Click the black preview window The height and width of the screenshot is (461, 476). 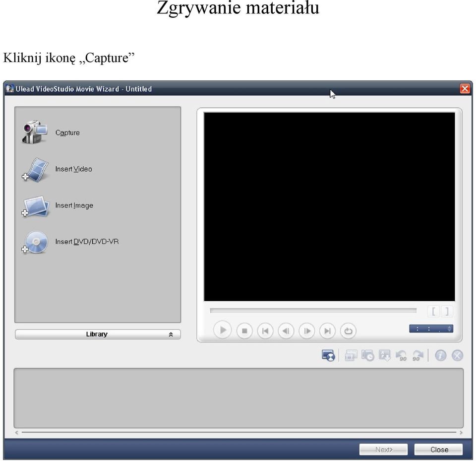(329, 206)
